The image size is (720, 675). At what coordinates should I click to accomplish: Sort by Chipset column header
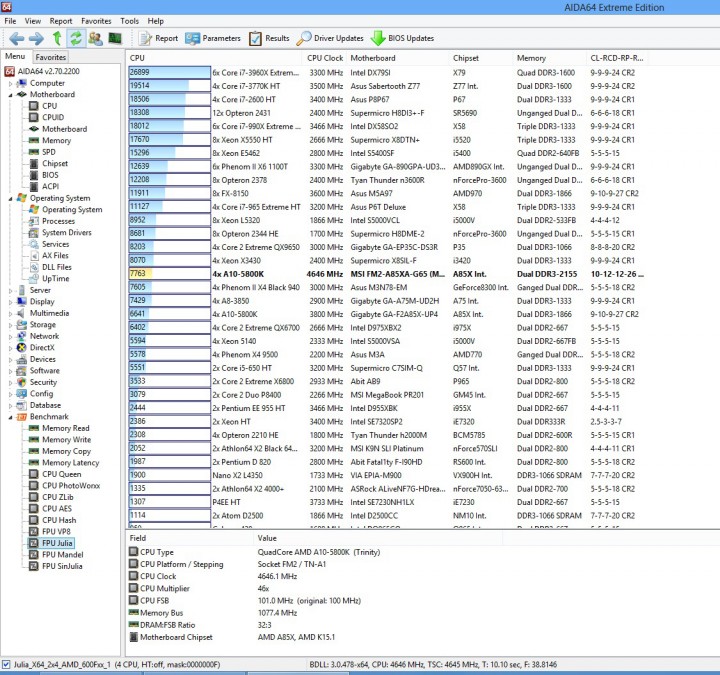(481, 58)
